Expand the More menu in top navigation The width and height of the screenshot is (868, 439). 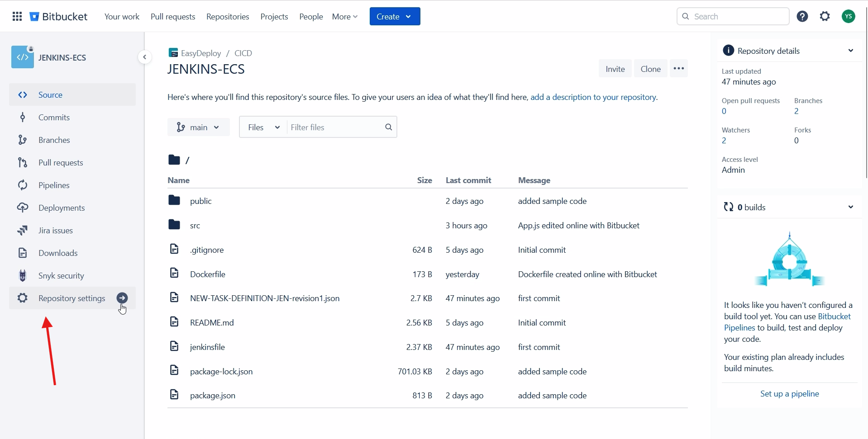coord(345,17)
